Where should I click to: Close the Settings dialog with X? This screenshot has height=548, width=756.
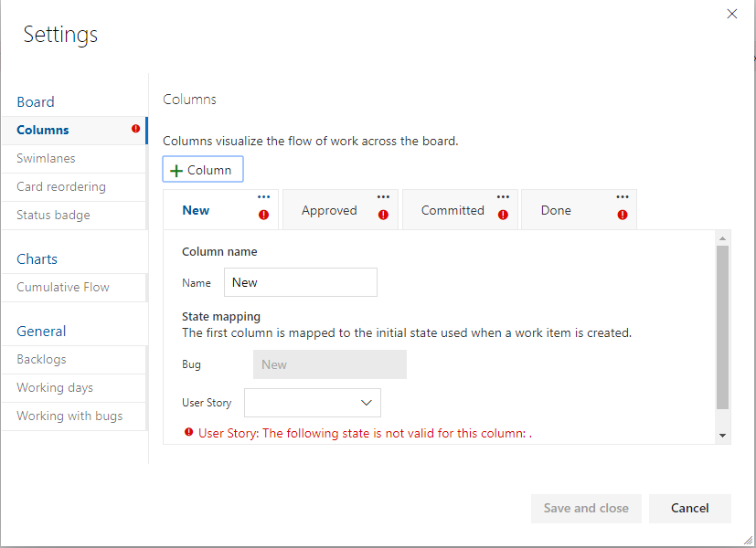click(732, 14)
